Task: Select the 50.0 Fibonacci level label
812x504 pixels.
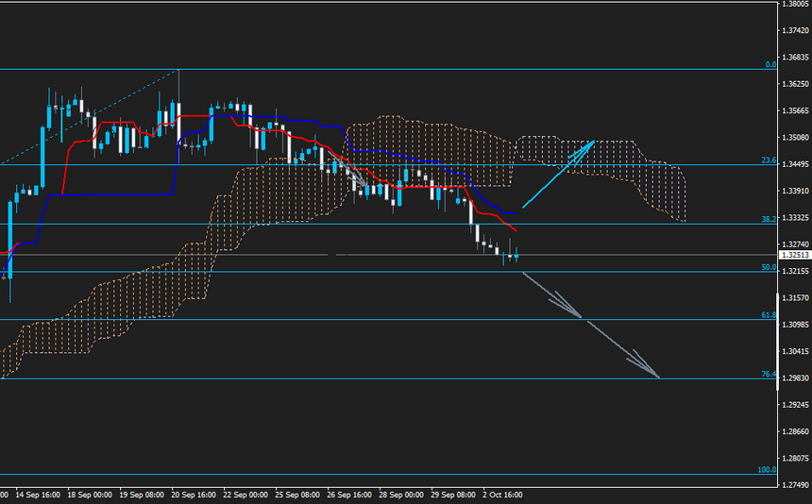Action: [769, 267]
